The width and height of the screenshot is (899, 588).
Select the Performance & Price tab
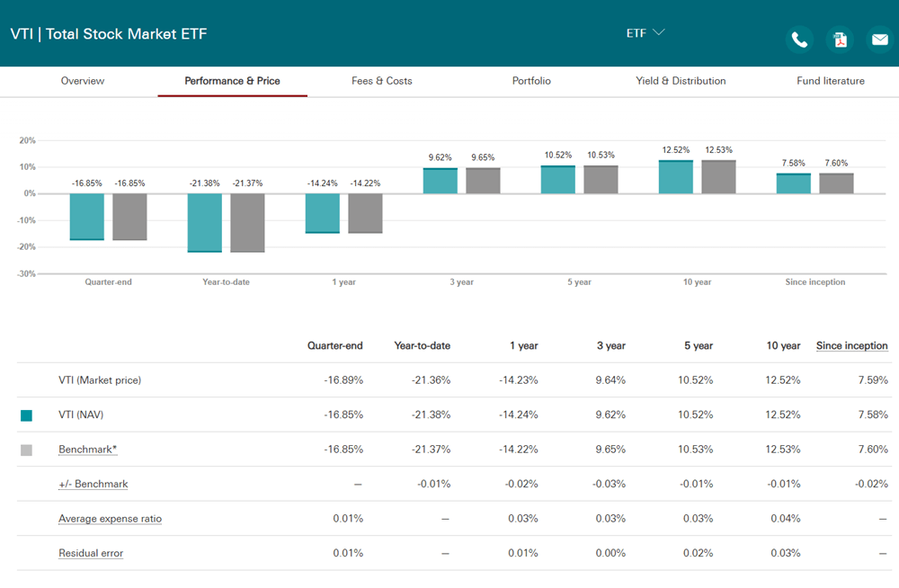tap(232, 81)
